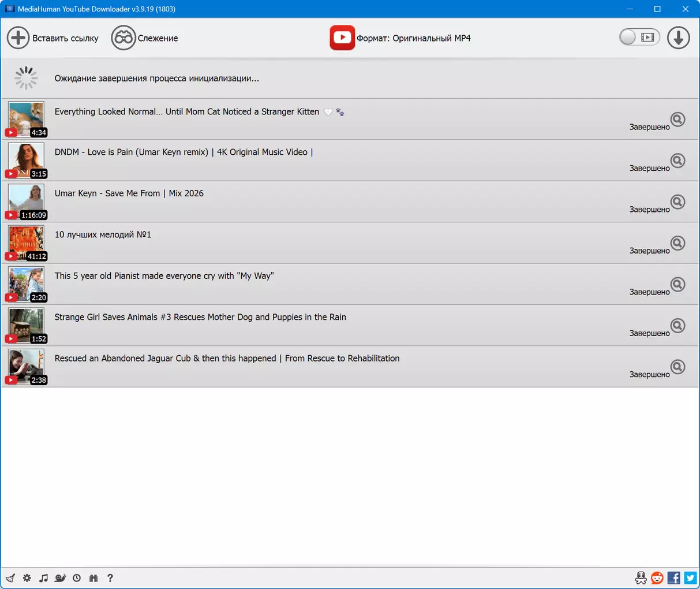Click the Jaguar Cub video thumbnail
The image size is (700, 589).
27,367
